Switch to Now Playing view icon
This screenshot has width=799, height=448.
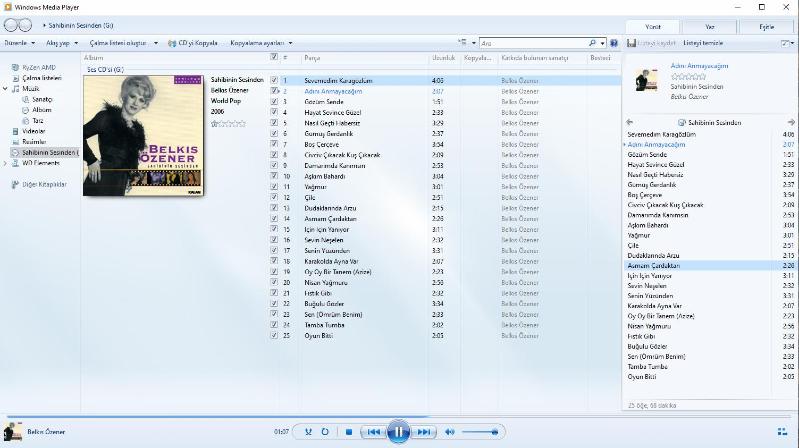click(783, 432)
